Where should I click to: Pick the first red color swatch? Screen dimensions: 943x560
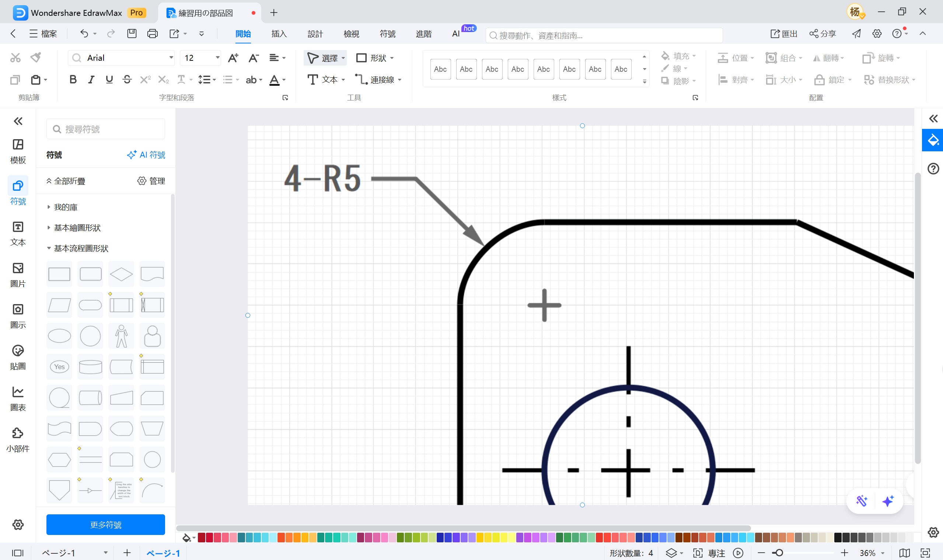[201, 538]
